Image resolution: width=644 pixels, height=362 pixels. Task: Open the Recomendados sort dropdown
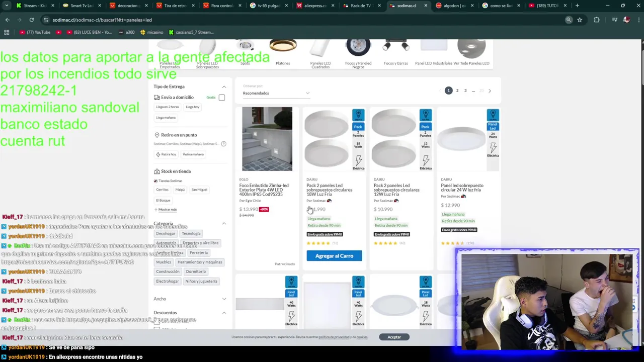(276, 93)
